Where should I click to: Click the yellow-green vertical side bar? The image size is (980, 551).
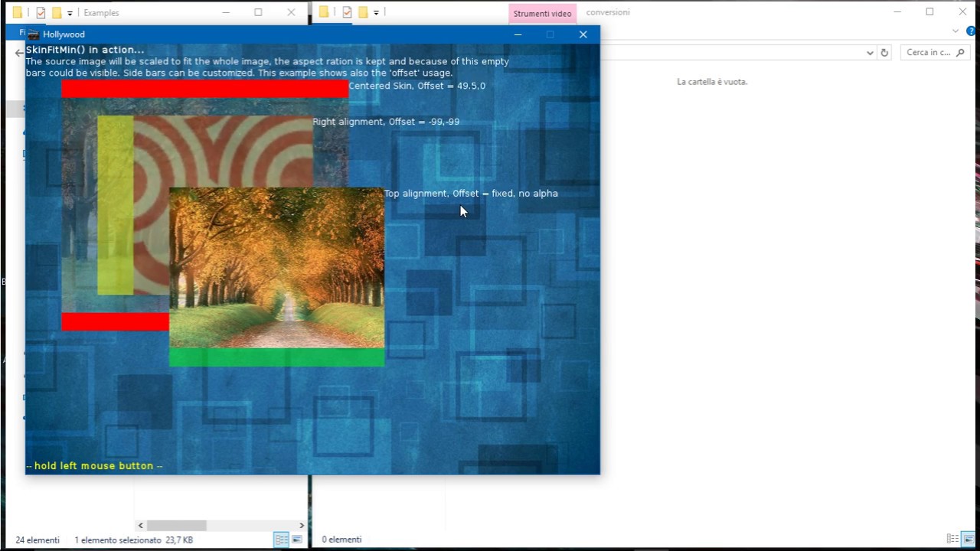115,205
